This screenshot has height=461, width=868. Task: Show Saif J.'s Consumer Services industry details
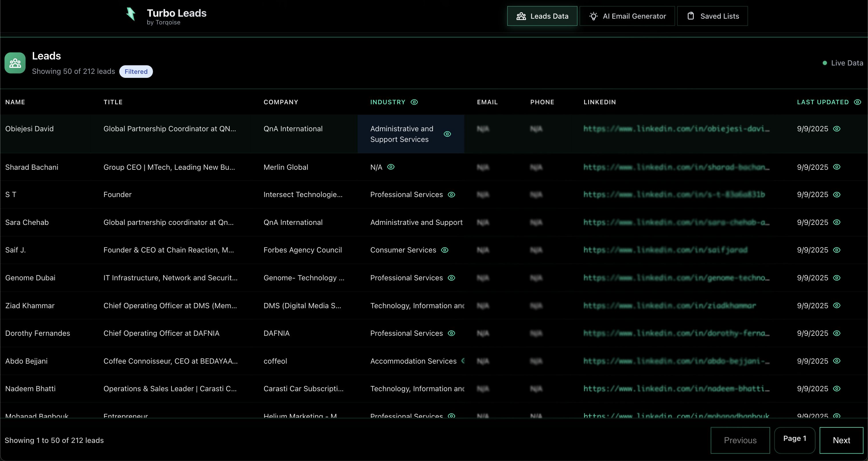point(444,250)
